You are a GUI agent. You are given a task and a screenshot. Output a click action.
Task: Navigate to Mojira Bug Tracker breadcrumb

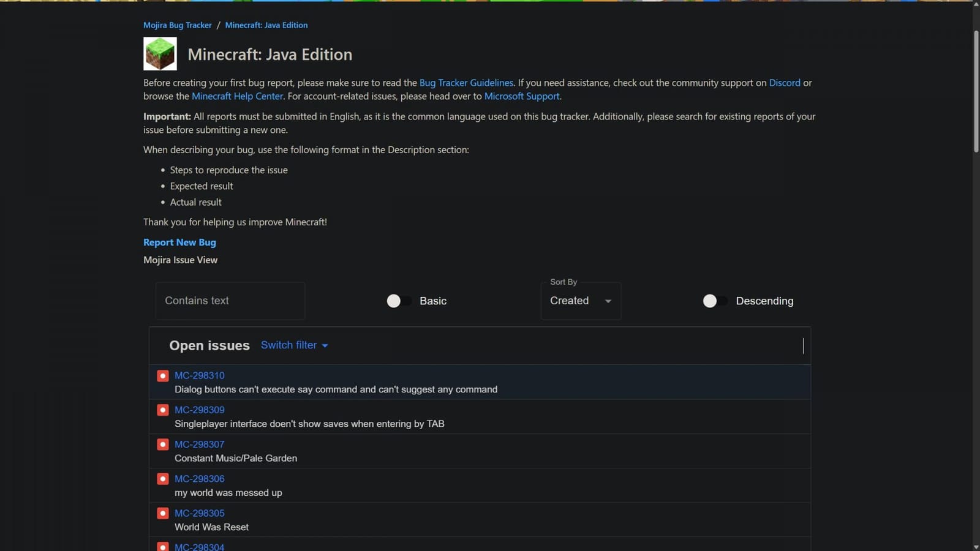coord(178,25)
